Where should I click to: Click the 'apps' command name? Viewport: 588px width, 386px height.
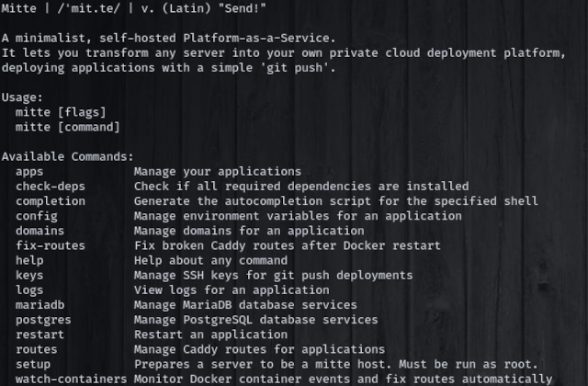(29, 171)
